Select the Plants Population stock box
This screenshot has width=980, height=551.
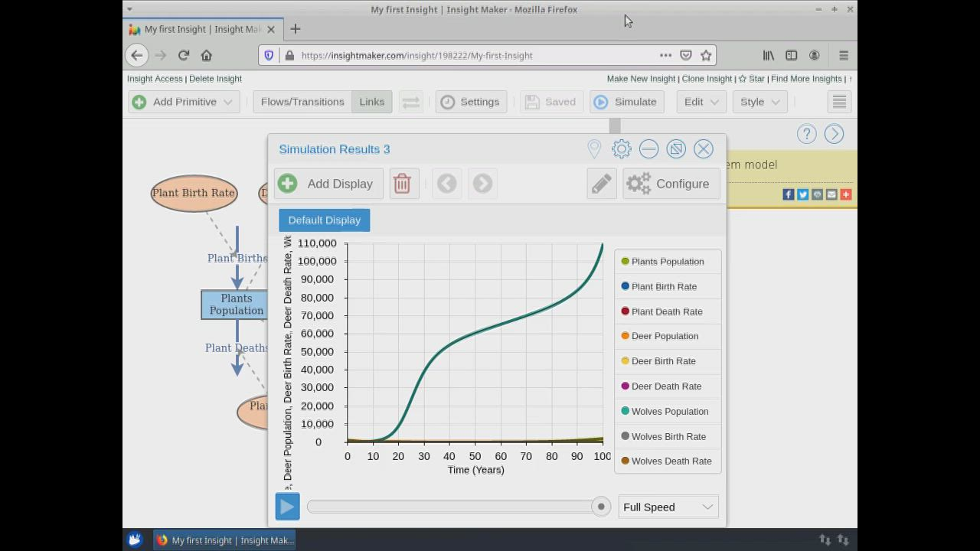pos(234,305)
